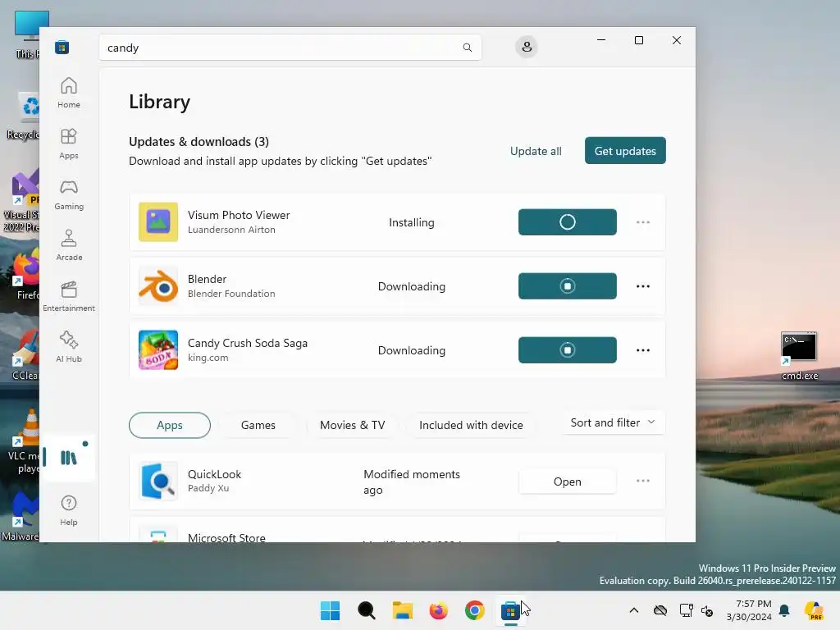The height and width of the screenshot is (630, 840).
Task: Open the Windows Start menu
Action: [330, 610]
